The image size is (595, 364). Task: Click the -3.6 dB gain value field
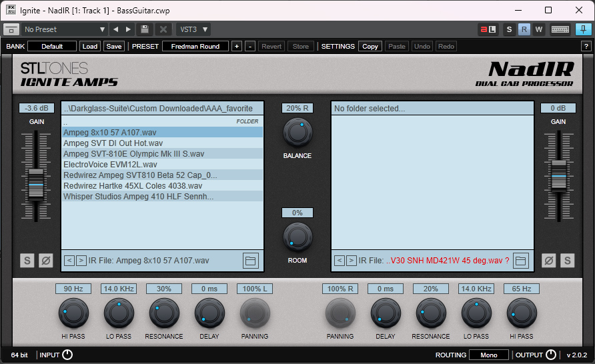[x=37, y=108]
